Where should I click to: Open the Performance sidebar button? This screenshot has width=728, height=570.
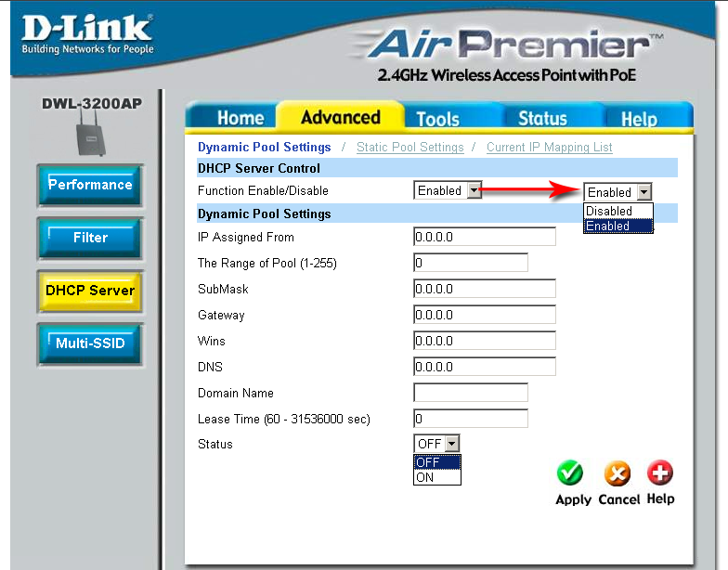[90, 186]
